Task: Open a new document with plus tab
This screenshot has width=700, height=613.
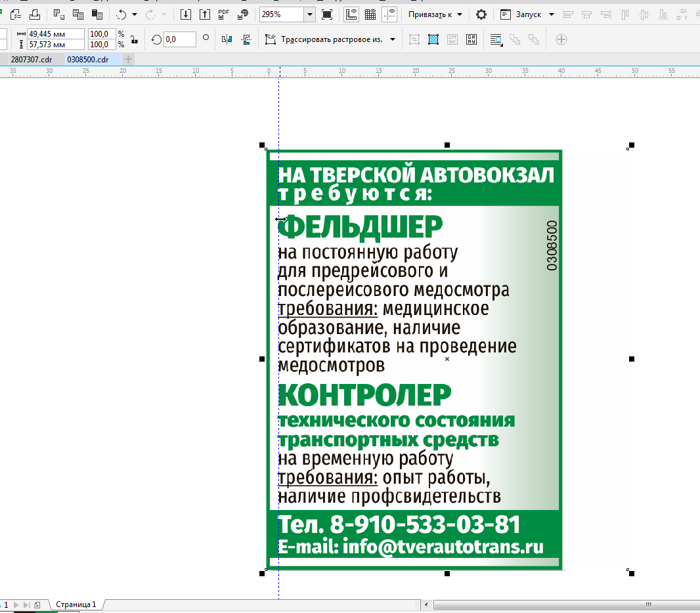Action: 128,59
